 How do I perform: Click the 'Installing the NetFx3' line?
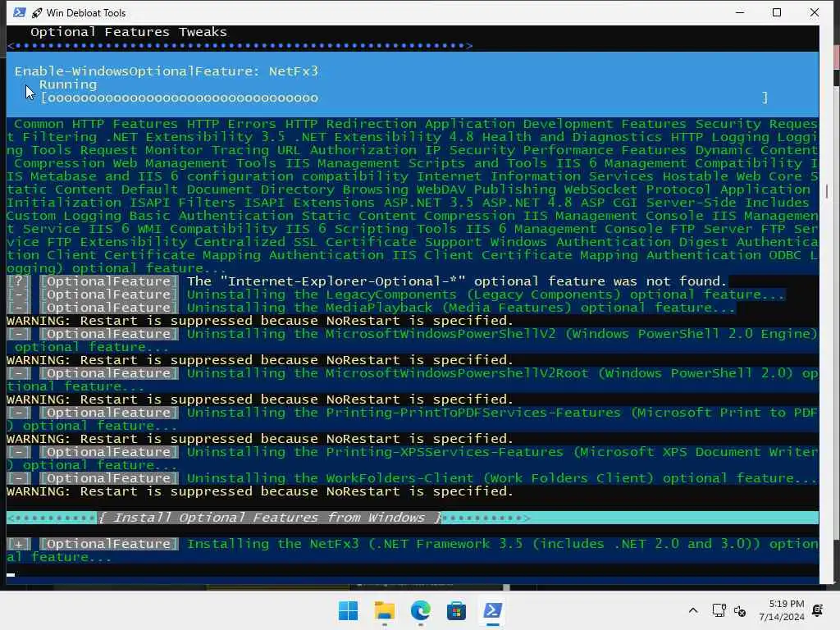coord(413,550)
